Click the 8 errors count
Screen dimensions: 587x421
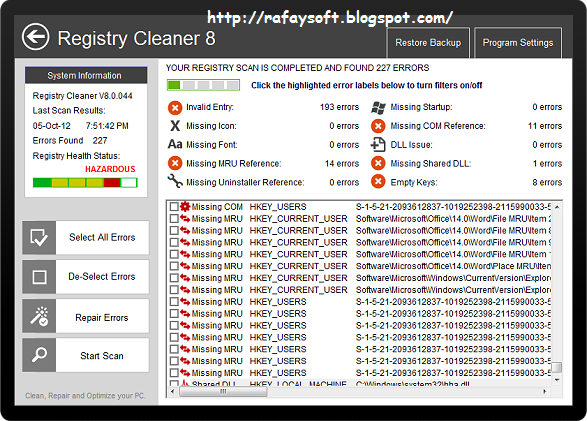click(547, 183)
